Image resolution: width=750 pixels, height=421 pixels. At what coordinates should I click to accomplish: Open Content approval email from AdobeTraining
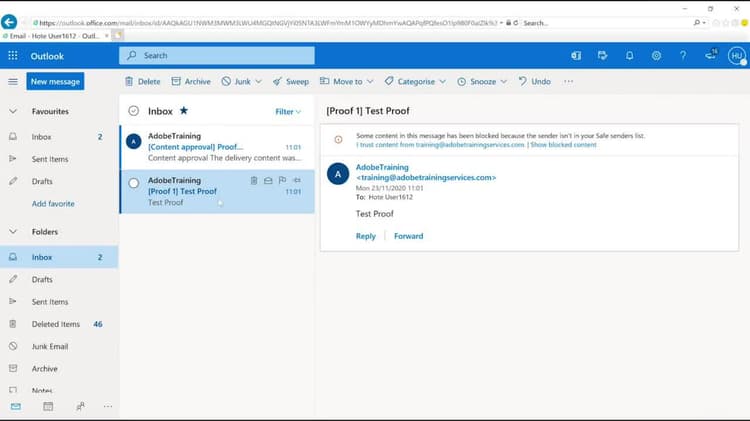tap(217, 147)
